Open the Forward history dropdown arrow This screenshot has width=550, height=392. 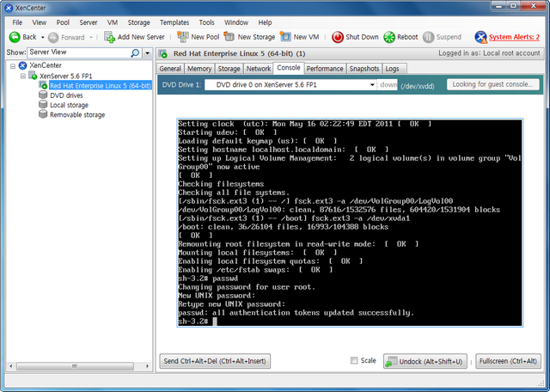tap(91, 37)
